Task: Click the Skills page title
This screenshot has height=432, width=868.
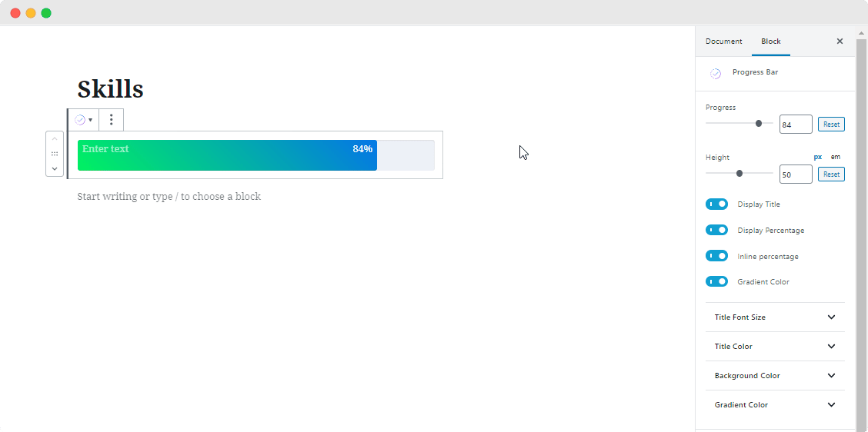Action: click(x=111, y=88)
